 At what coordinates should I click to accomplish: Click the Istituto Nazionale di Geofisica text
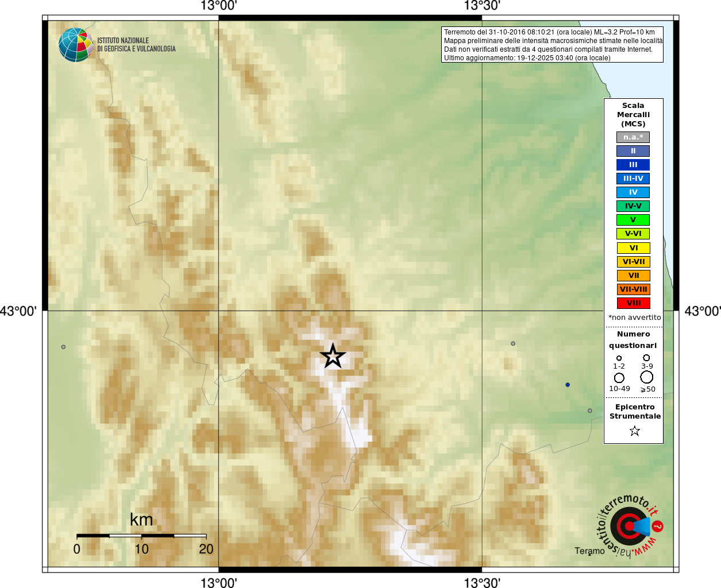(x=136, y=45)
